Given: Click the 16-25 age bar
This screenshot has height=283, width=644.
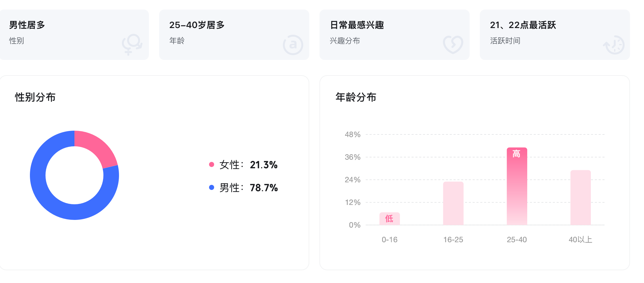Looking at the screenshot, I should pos(453,203).
